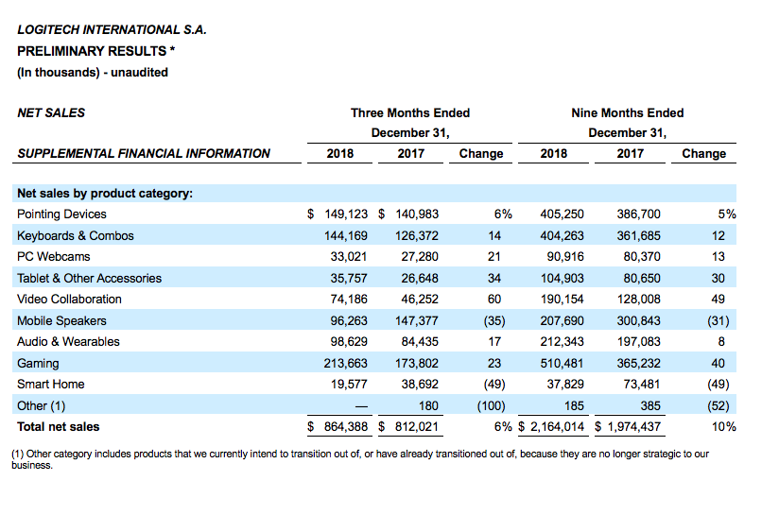Select nine-month value 128,008

(639, 299)
